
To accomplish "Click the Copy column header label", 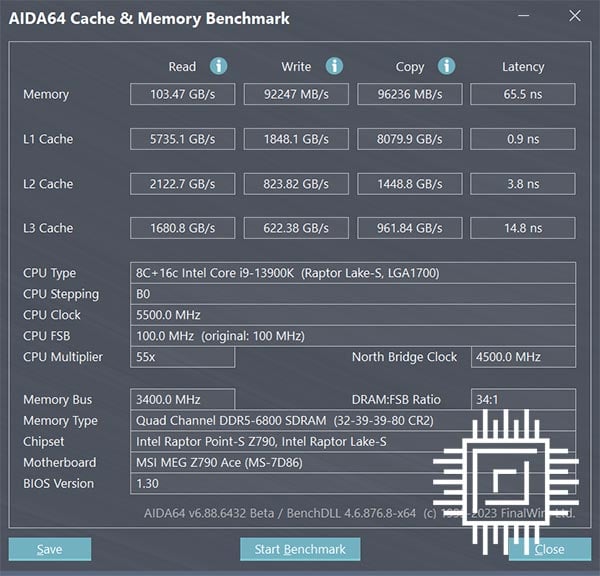I will click(x=410, y=67).
